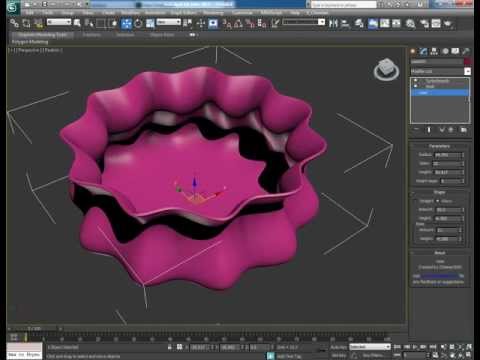Click the Radius value field
This screenshot has width=480, height=360.
[447, 155]
